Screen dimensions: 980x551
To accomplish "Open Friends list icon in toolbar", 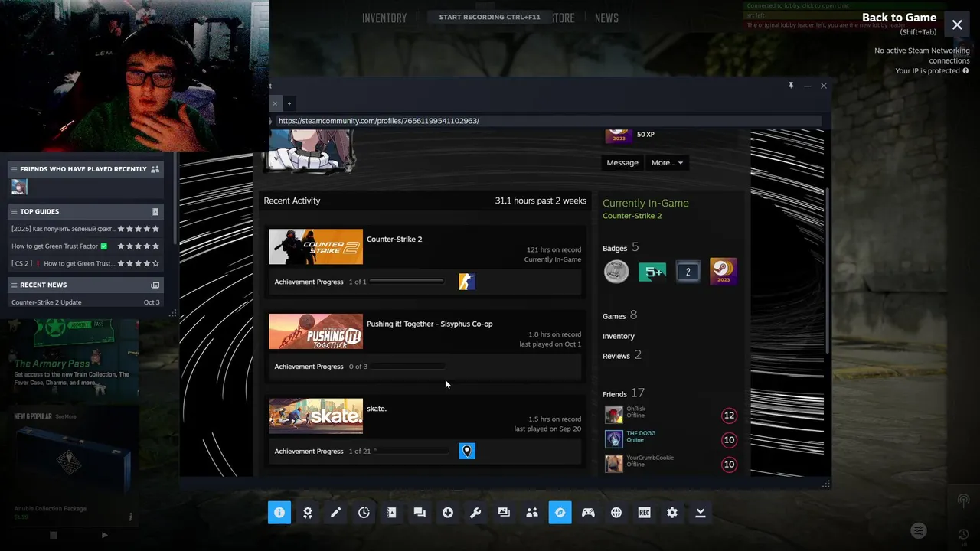I will [532, 513].
